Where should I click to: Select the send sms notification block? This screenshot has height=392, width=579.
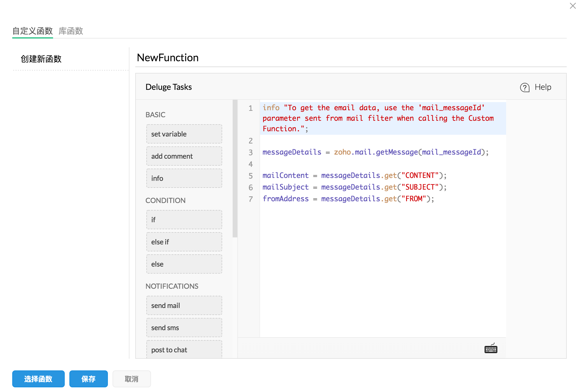pyautogui.click(x=184, y=328)
